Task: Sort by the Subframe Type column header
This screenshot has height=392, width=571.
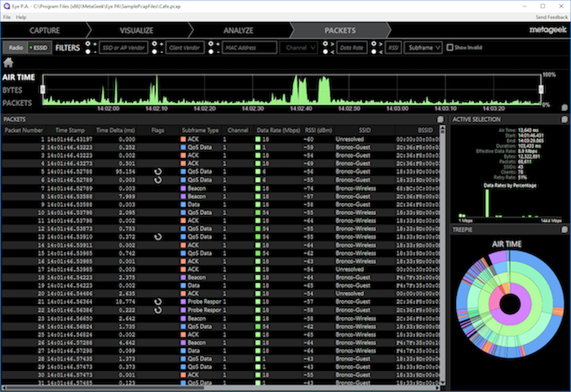Action: tap(201, 130)
